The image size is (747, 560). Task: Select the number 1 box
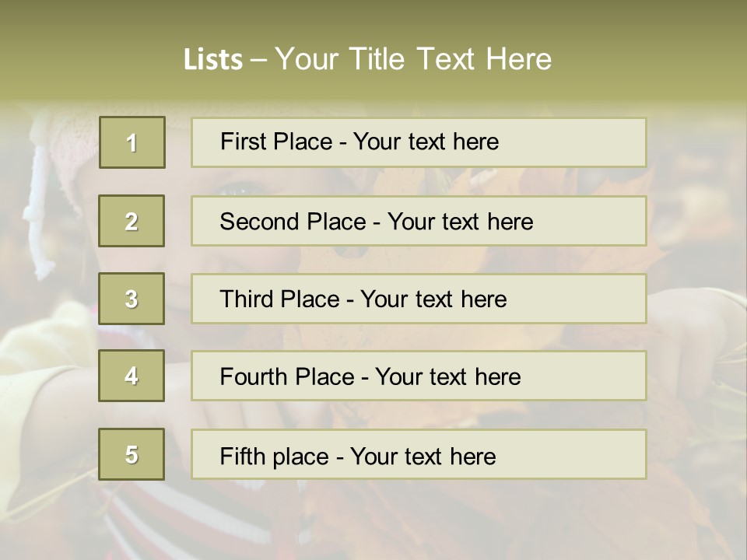pyautogui.click(x=132, y=142)
